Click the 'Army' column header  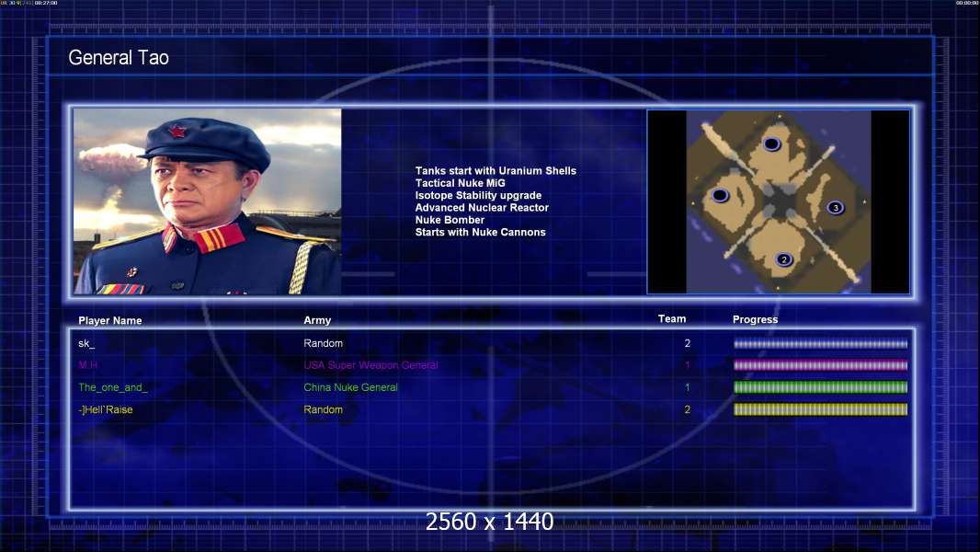(317, 320)
